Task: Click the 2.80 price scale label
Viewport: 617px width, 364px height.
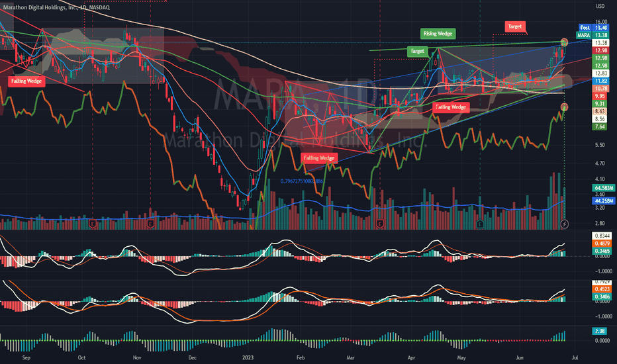Action: (600, 223)
